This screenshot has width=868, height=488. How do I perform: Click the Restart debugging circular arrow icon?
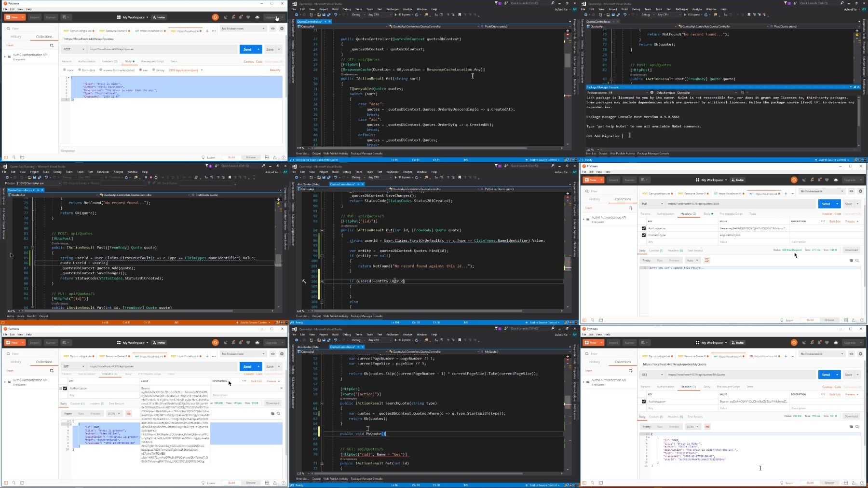tap(156, 177)
